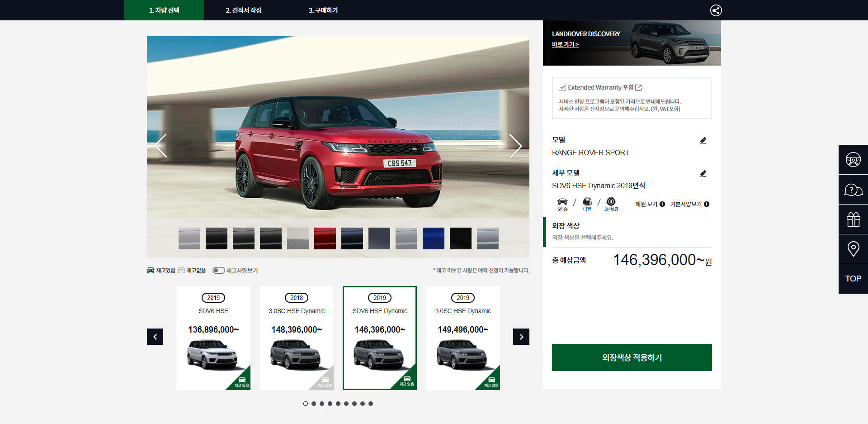This screenshot has width=868, height=424.
Task: Select the 2019 3.0SC HSE Dynamic card
Action: [463, 338]
